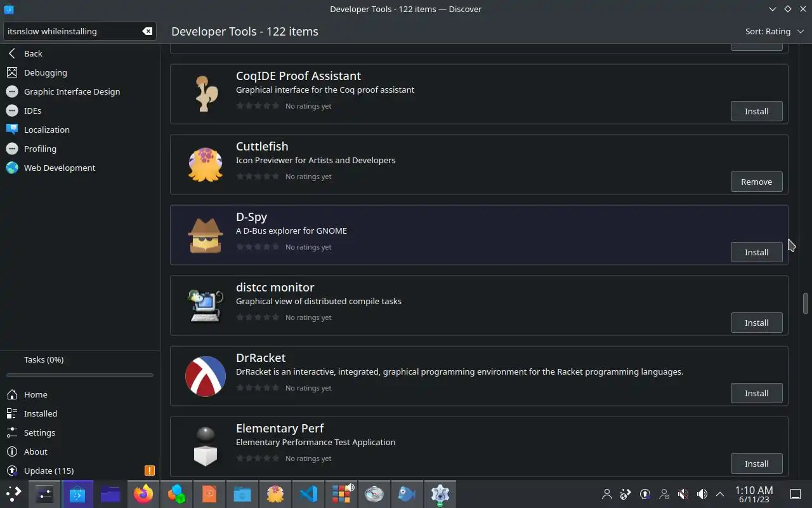Click the Cuttlefish app icon

(x=206, y=164)
